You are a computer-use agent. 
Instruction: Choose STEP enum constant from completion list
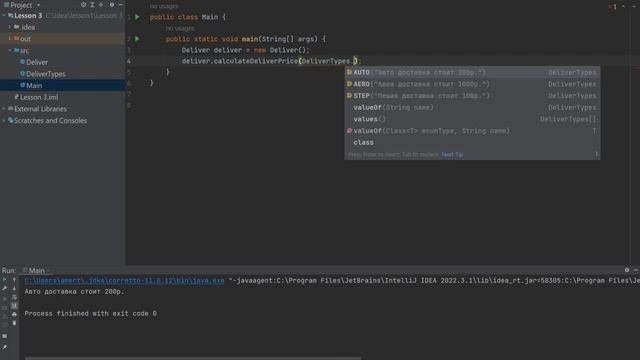[472, 96]
